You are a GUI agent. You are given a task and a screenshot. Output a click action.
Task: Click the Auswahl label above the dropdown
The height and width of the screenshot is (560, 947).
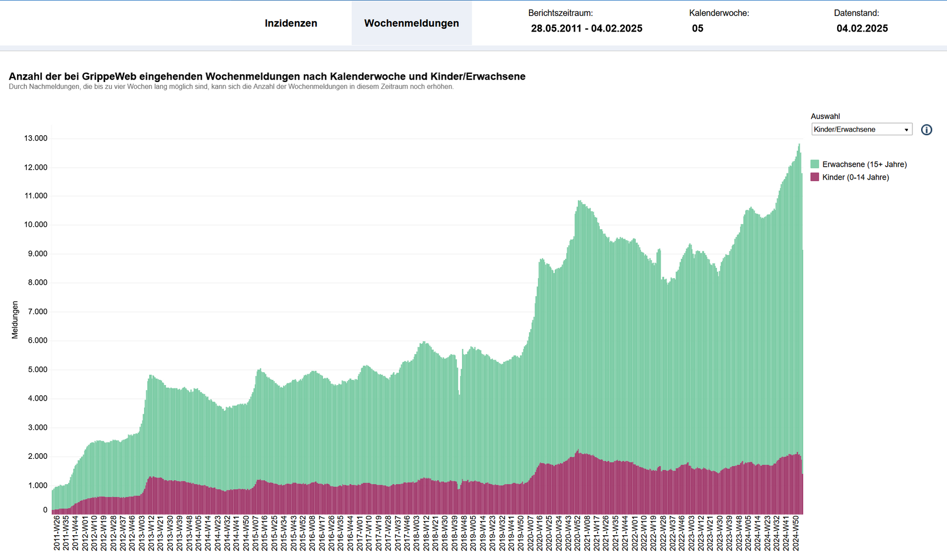click(x=825, y=116)
